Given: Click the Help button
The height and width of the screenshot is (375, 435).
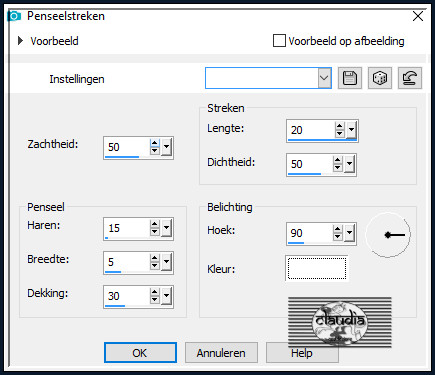Looking at the screenshot, I should (302, 353).
